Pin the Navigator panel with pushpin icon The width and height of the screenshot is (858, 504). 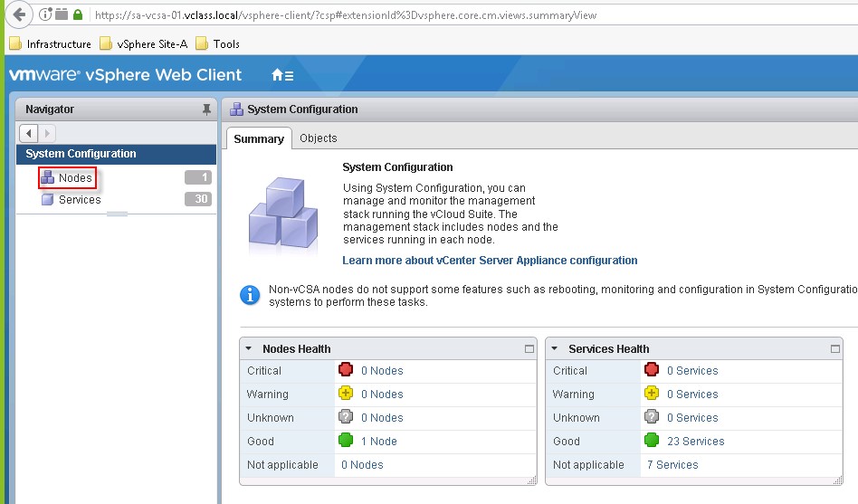click(206, 109)
